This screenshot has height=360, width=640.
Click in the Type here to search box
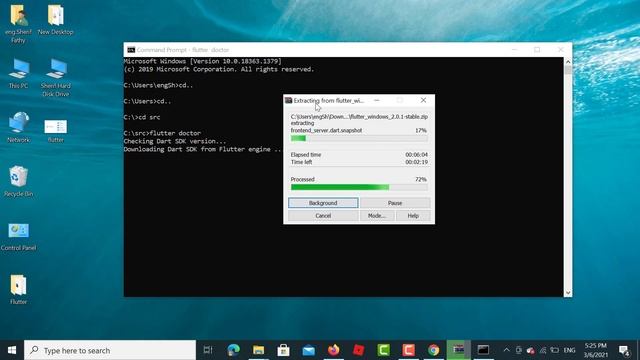110,350
